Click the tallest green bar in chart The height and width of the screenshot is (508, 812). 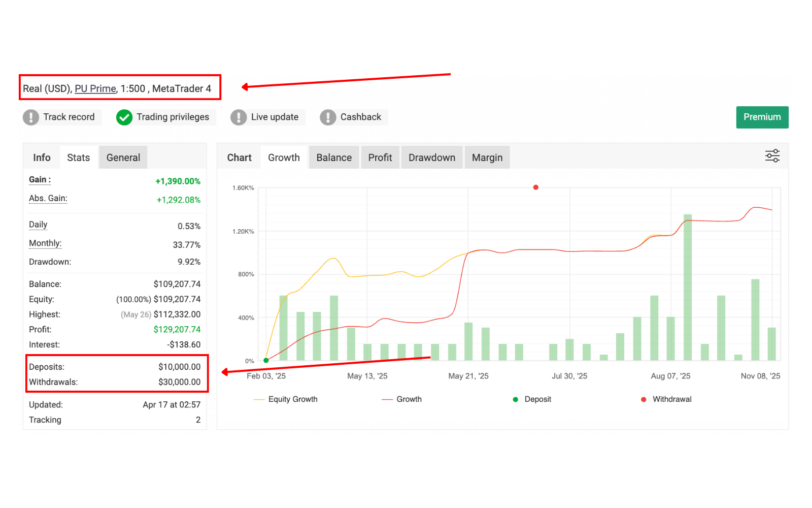point(688,288)
